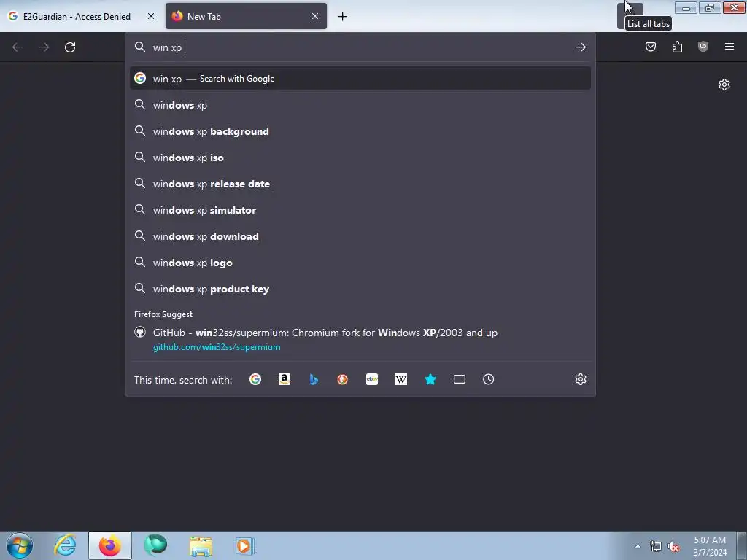This screenshot has width=747, height=560.
Task: Search this time with Bing
Action: 314,379
